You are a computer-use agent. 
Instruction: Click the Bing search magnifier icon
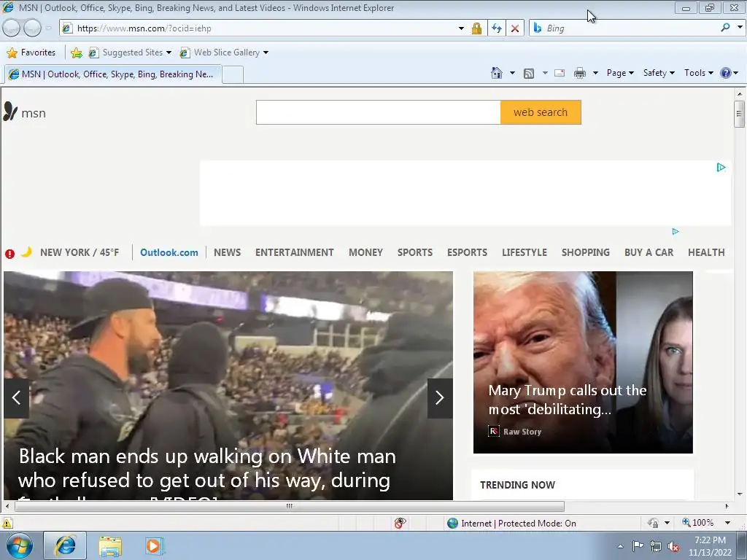725,28
